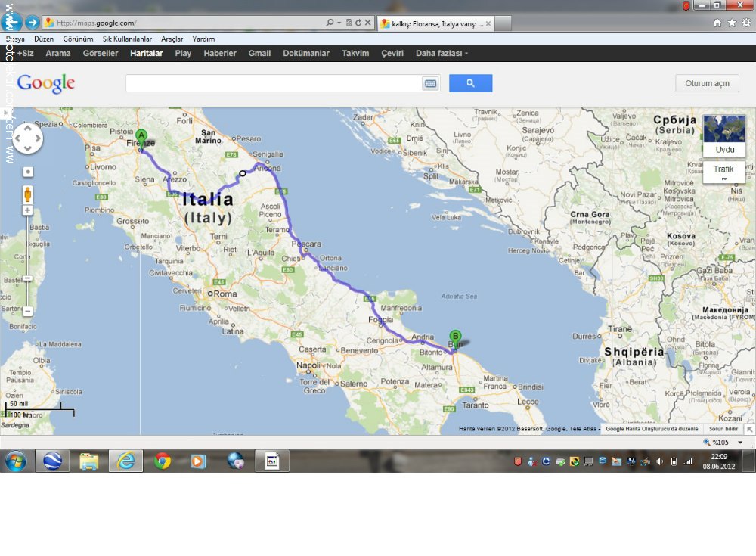The height and width of the screenshot is (556, 756).
Task: Click the address bar search magnifier
Action: pyautogui.click(x=330, y=23)
